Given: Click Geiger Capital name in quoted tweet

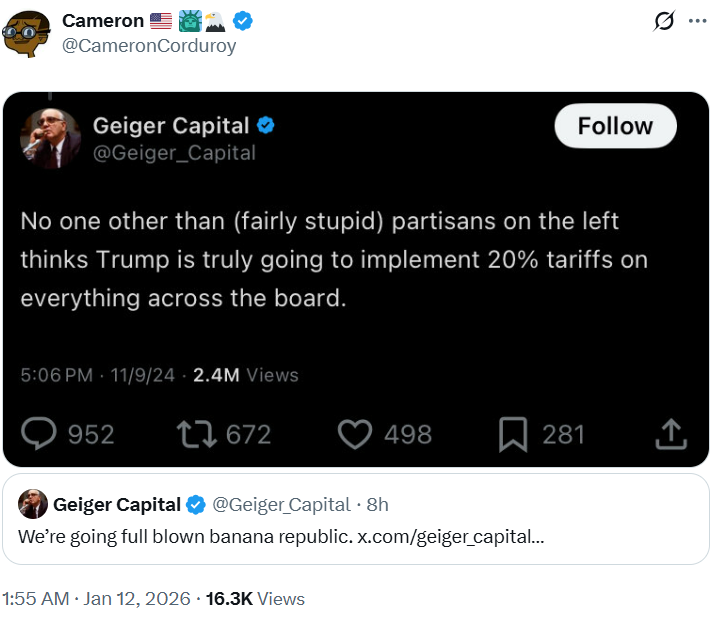Looking at the screenshot, I should tap(117, 504).
